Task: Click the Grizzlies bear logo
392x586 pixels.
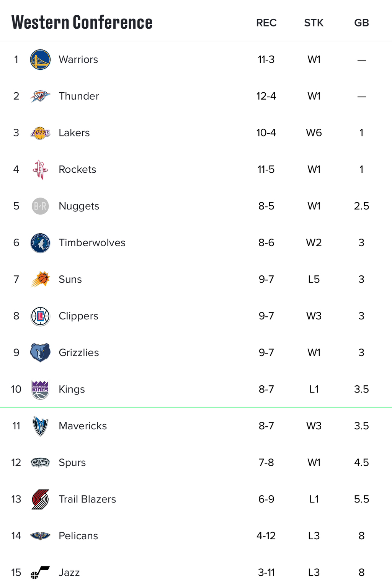Action: click(x=40, y=352)
